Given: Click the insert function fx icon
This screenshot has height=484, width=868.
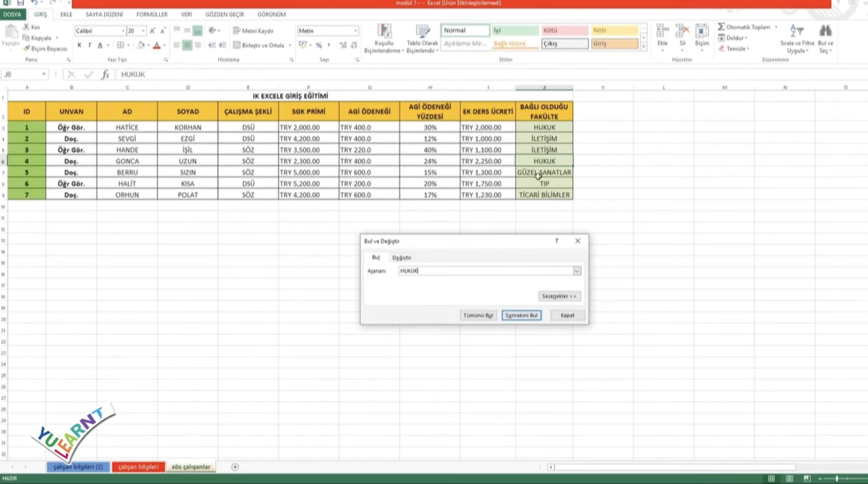Looking at the screenshot, I should coord(105,74).
